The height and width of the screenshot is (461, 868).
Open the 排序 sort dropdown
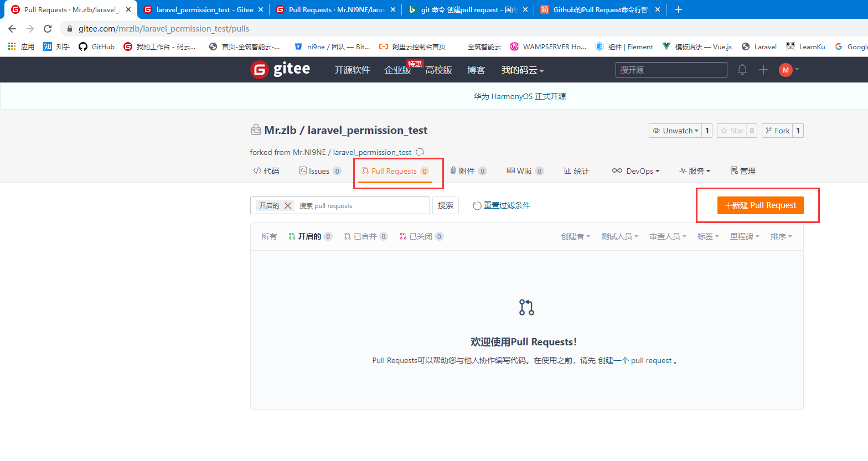[781, 236]
